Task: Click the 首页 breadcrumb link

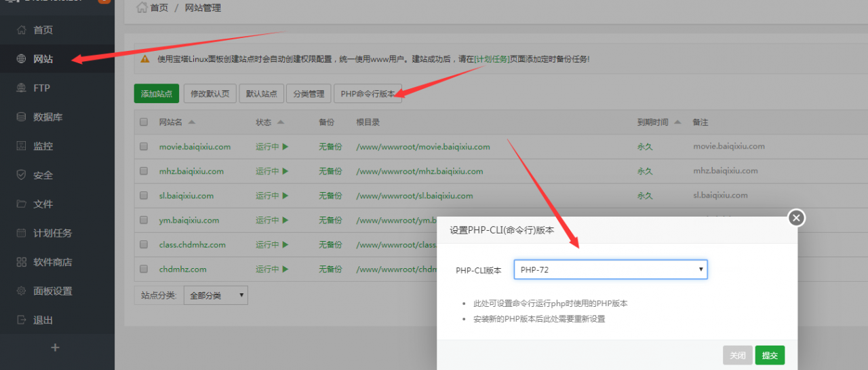Action: click(159, 8)
